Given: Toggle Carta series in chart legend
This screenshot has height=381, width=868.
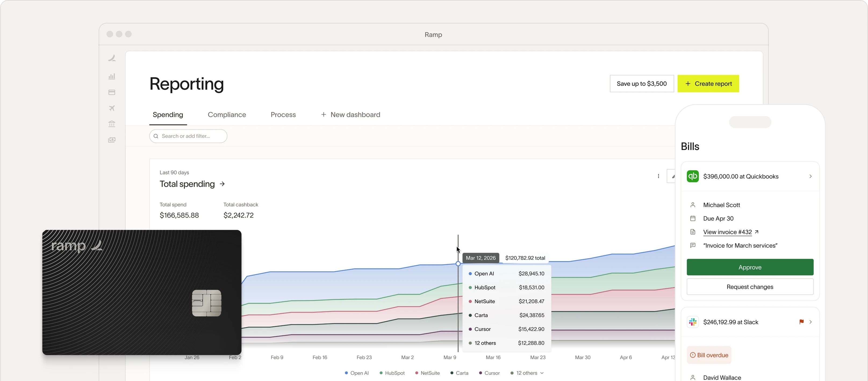Looking at the screenshot, I should [459, 373].
